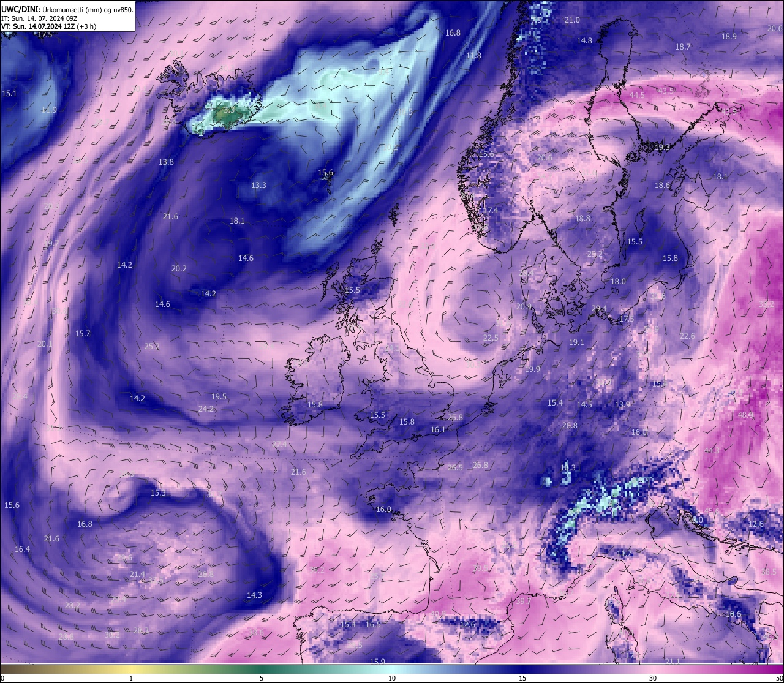Click the 11.8 value in the Norwegian Sea
This screenshot has width=784, height=683.
pos(473,56)
